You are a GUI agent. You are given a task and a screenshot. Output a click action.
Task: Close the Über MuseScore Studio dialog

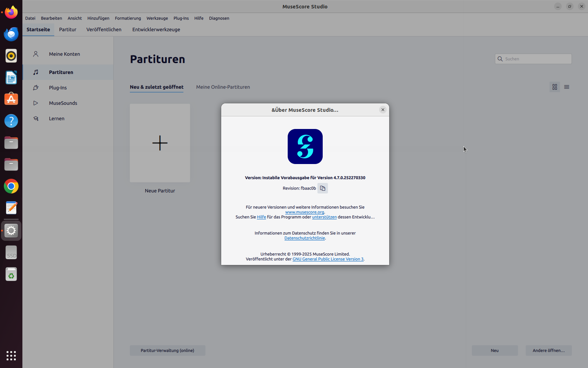383,110
